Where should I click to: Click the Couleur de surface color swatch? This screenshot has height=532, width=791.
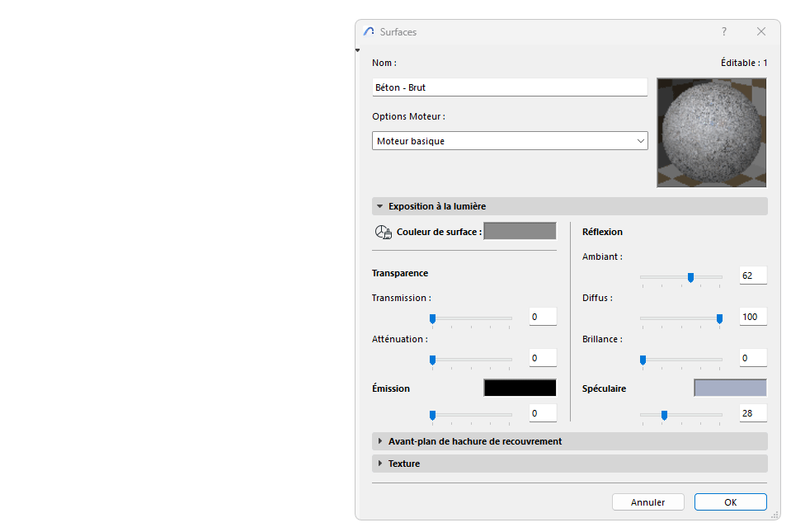point(520,231)
